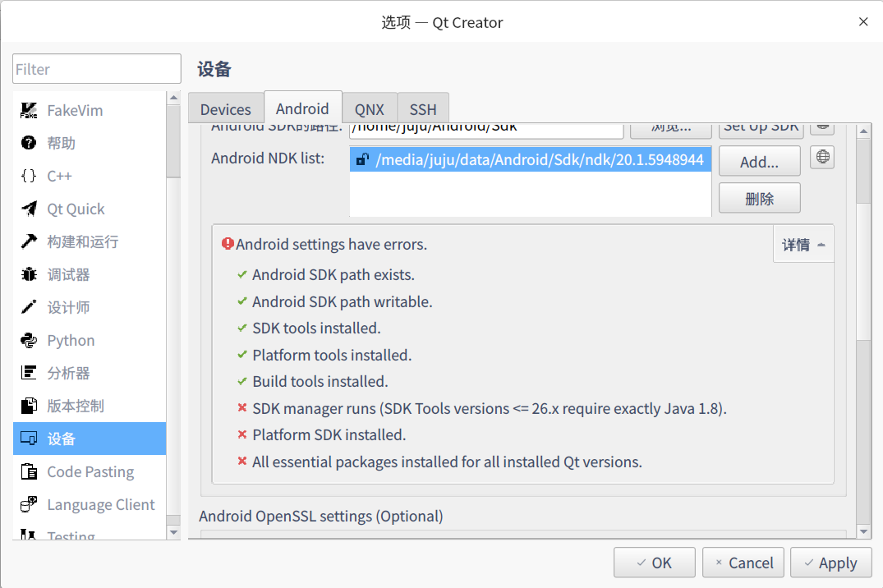Image resolution: width=883 pixels, height=588 pixels.
Task: Click the Cancel button
Action: pyautogui.click(x=743, y=563)
